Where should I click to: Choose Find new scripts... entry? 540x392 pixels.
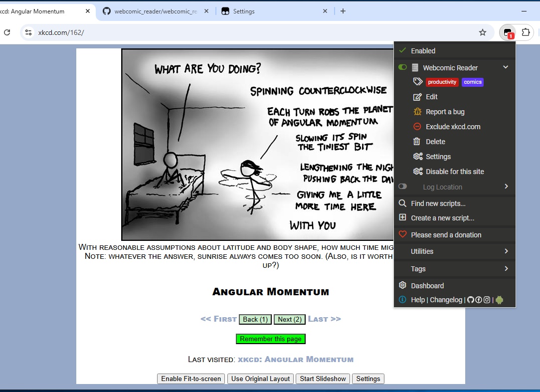[x=438, y=203]
